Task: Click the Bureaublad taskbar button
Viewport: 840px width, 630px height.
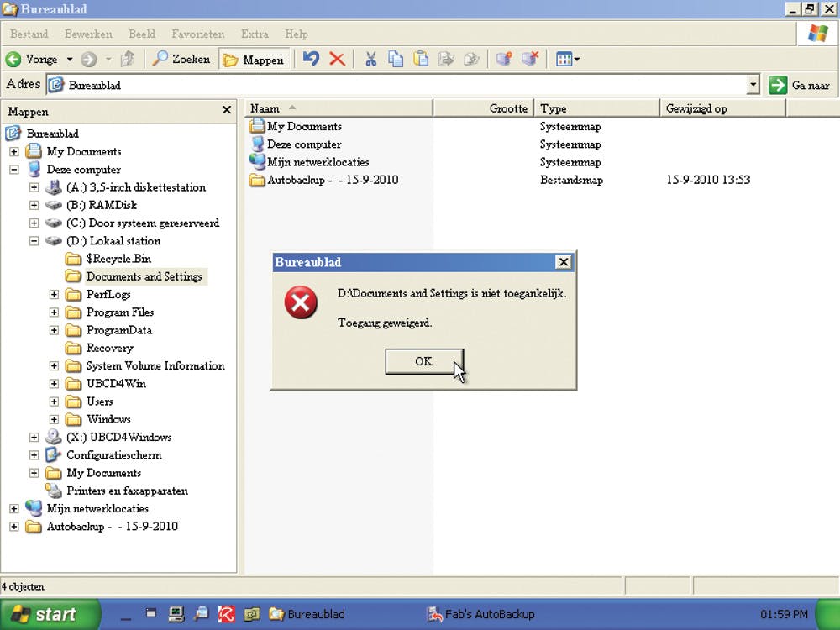Action: point(307,614)
